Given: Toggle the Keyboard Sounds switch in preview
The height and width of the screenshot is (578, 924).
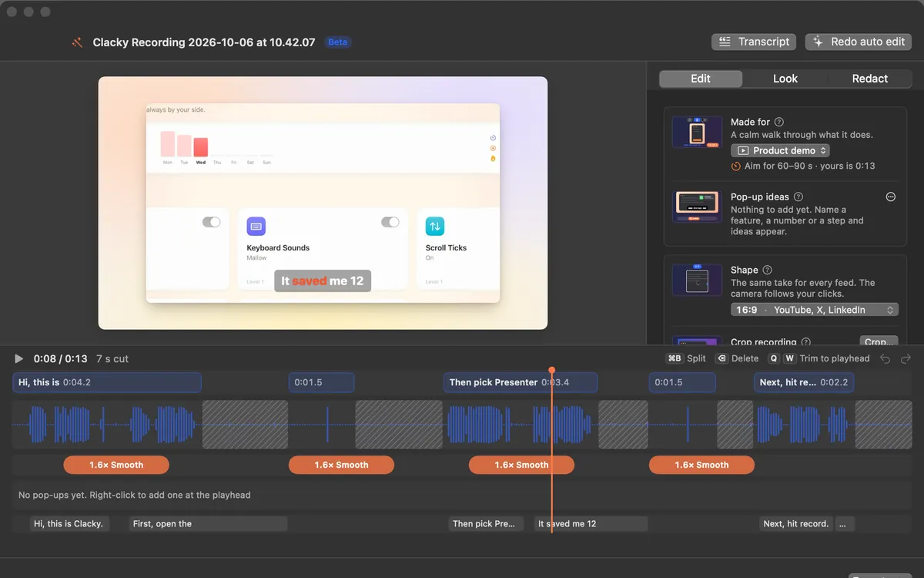Looking at the screenshot, I should (390, 222).
